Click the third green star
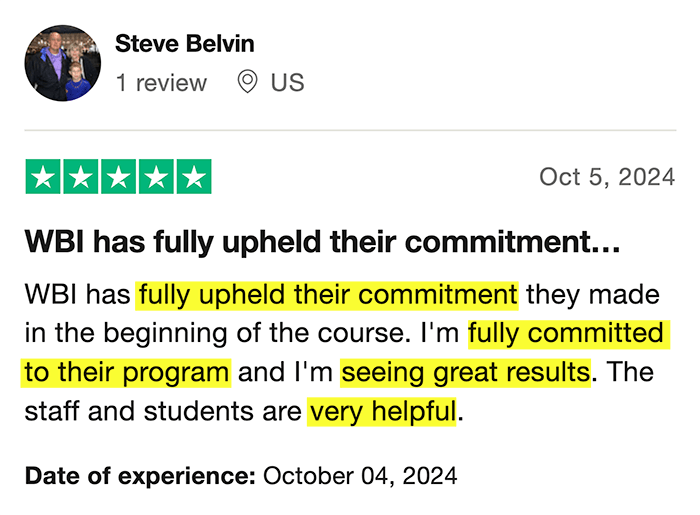This screenshot has width=700, height=515. (117, 177)
